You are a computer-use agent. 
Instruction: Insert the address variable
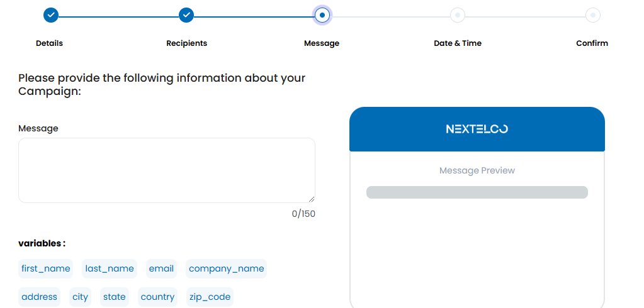[x=40, y=297]
